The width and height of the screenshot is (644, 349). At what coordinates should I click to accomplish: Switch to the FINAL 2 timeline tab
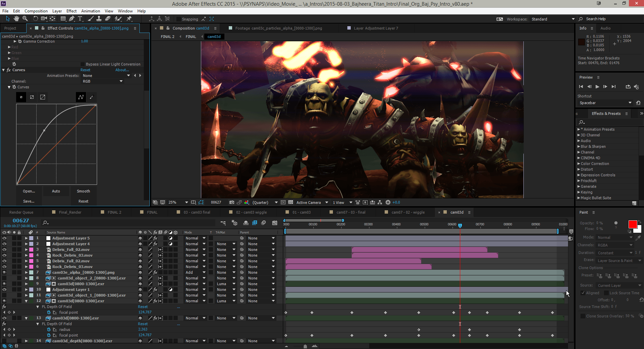114,212
